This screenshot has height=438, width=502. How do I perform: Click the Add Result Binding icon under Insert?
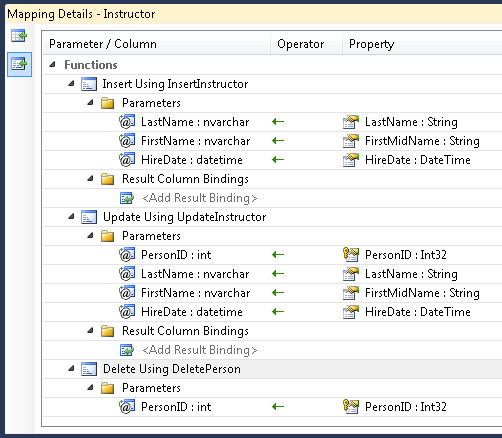(x=127, y=198)
